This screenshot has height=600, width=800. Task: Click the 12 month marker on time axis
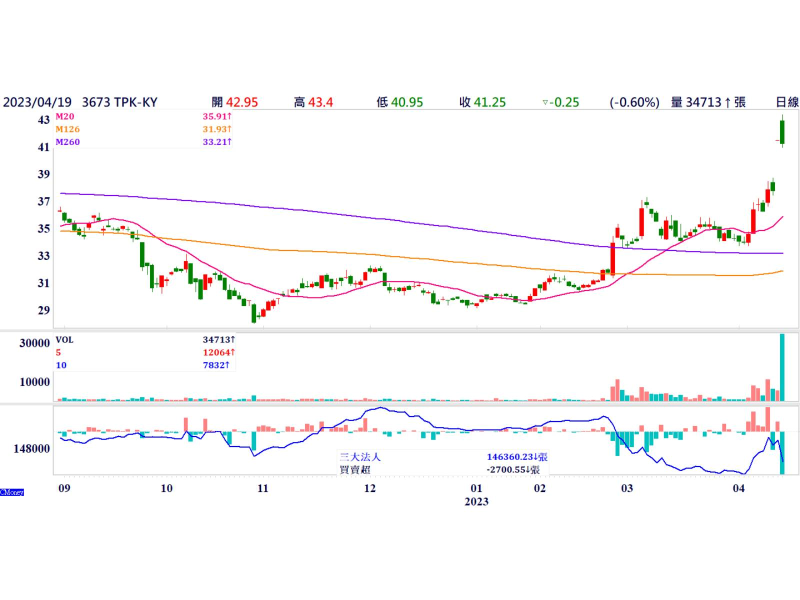point(369,488)
